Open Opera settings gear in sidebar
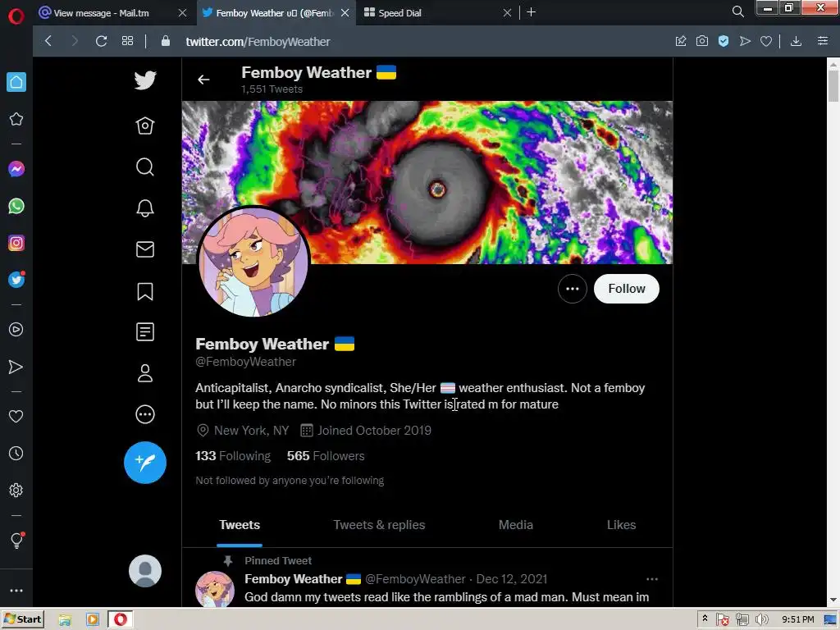The width and height of the screenshot is (840, 630). [16, 491]
